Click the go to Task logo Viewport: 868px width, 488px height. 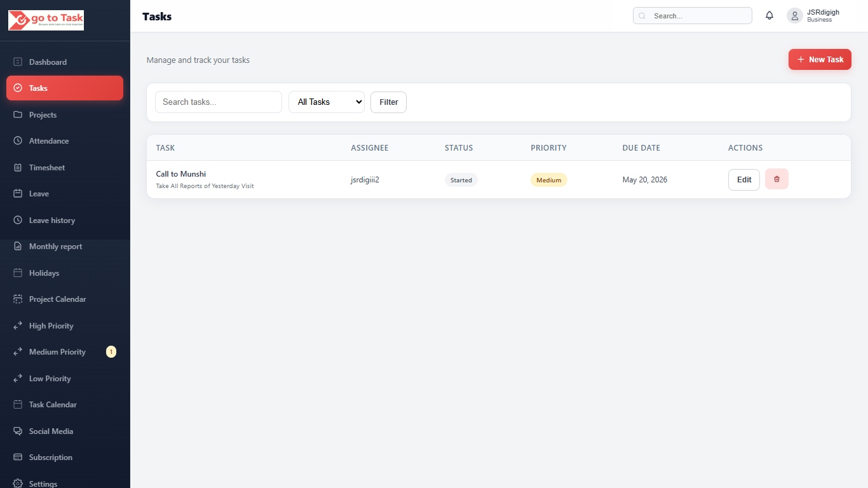click(46, 20)
